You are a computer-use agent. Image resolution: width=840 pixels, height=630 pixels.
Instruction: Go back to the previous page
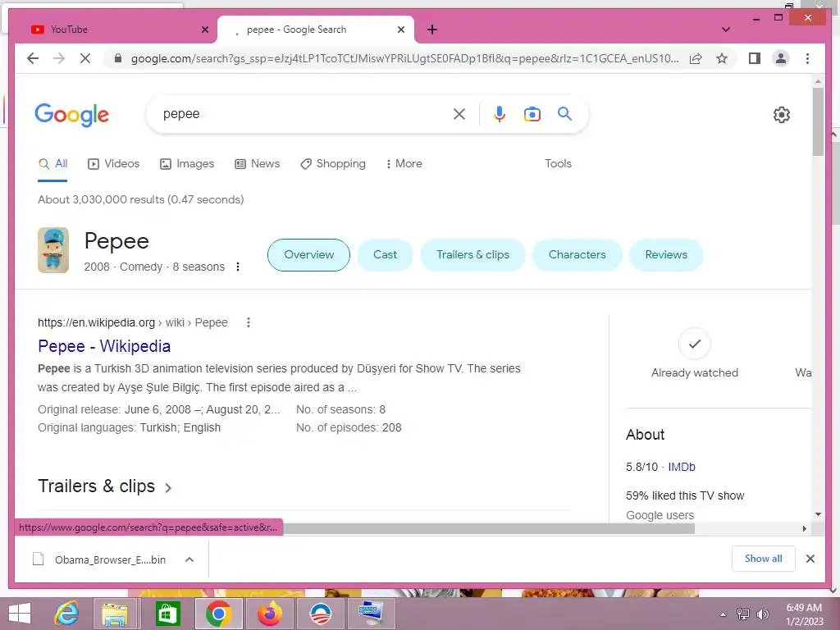33,58
